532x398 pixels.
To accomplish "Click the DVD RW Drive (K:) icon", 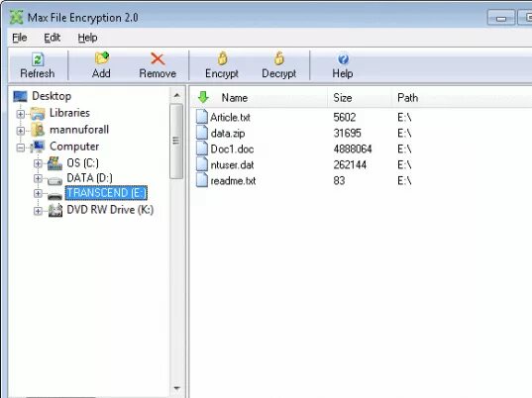I will (x=55, y=210).
